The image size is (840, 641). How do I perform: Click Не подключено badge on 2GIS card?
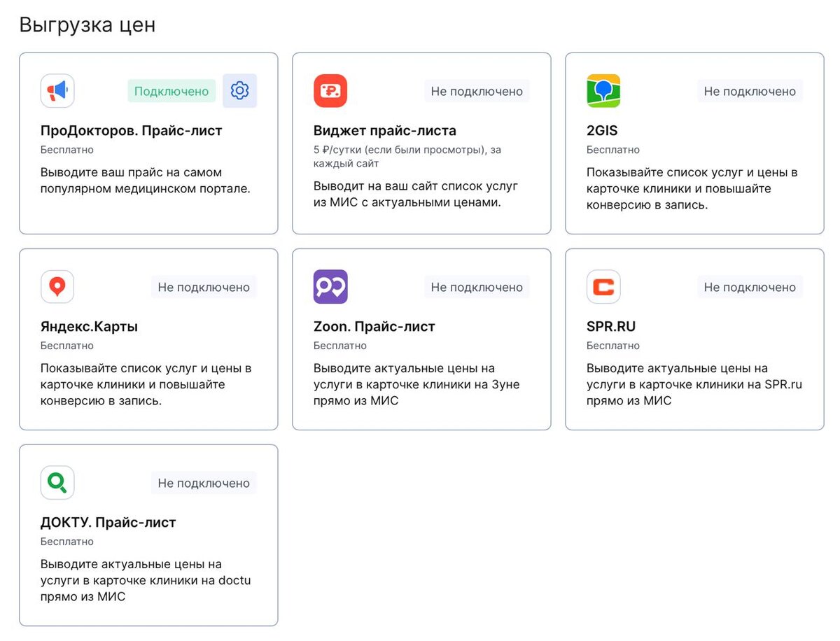tap(750, 91)
